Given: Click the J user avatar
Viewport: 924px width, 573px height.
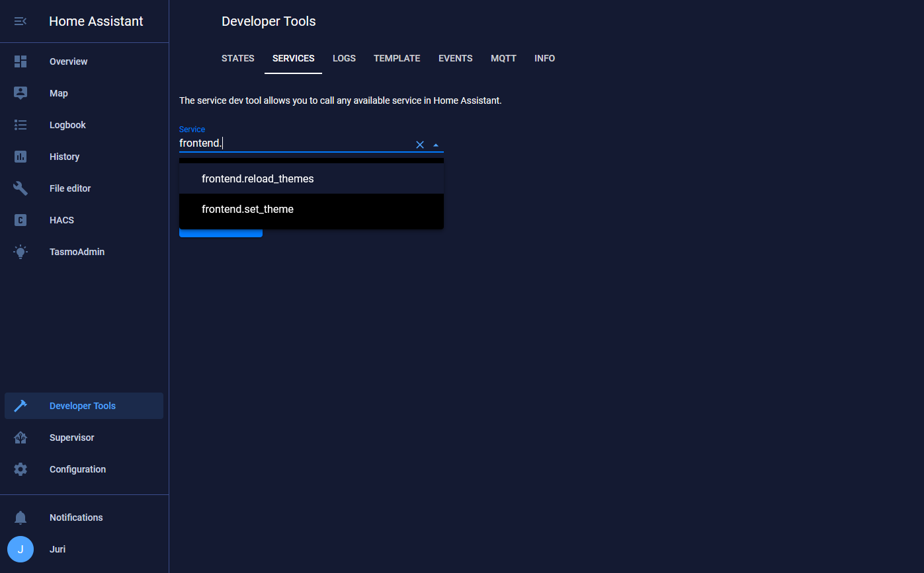Looking at the screenshot, I should click(21, 549).
